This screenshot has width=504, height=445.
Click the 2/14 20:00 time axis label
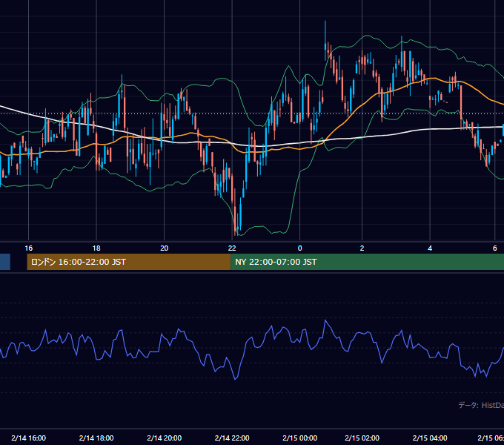click(165, 438)
